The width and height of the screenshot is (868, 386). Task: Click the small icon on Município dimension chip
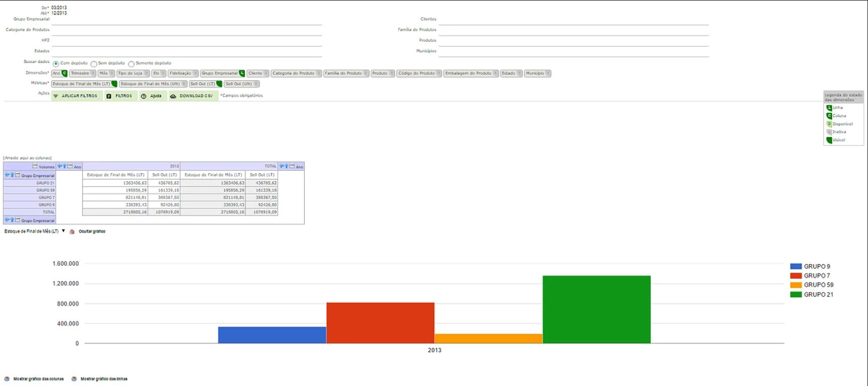(548, 73)
